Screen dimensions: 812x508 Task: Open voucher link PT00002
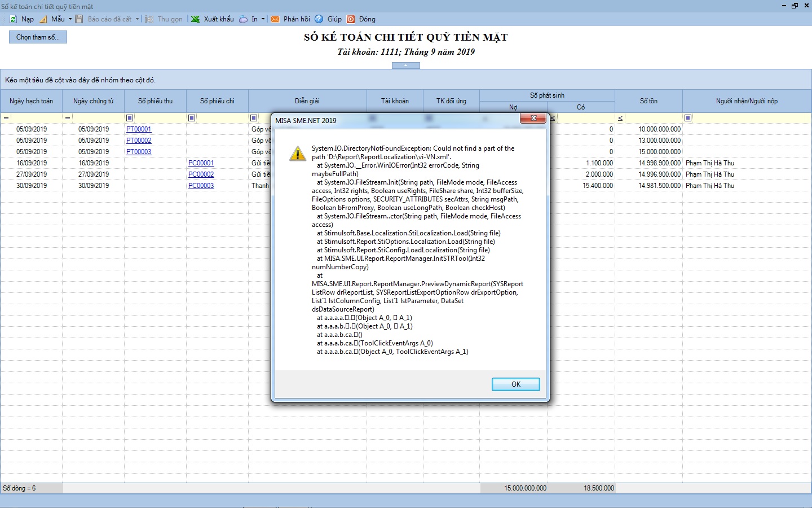pos(139,141)
